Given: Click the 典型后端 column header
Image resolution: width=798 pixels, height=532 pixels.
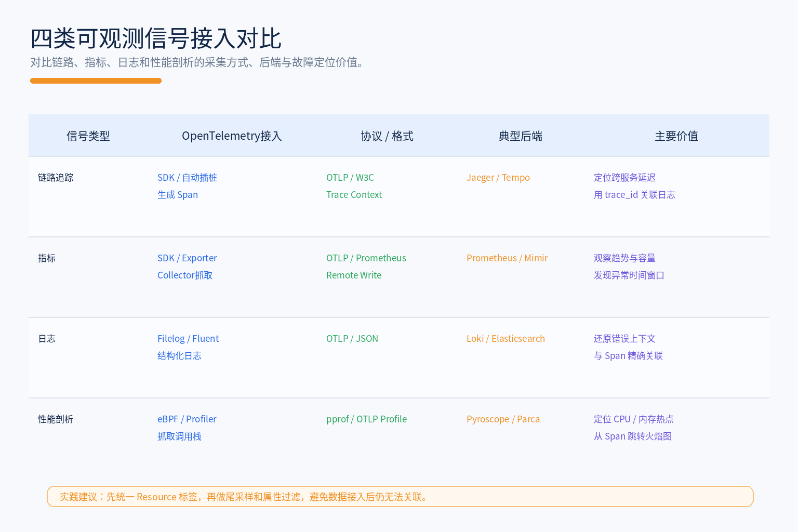Looking at the screenshot, I should (521, 136).
